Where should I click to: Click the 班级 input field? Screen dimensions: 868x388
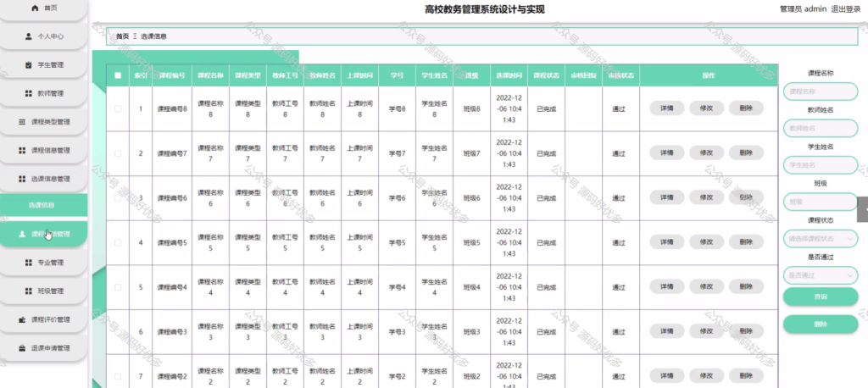click(821, 202)
